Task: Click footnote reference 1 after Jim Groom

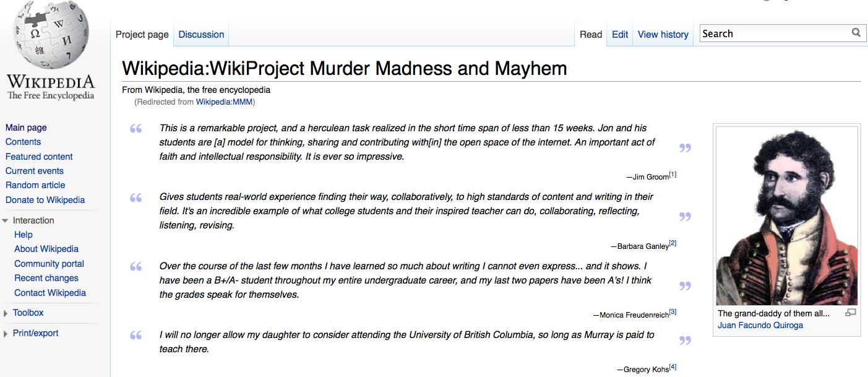Action: (x=672, y=175)
